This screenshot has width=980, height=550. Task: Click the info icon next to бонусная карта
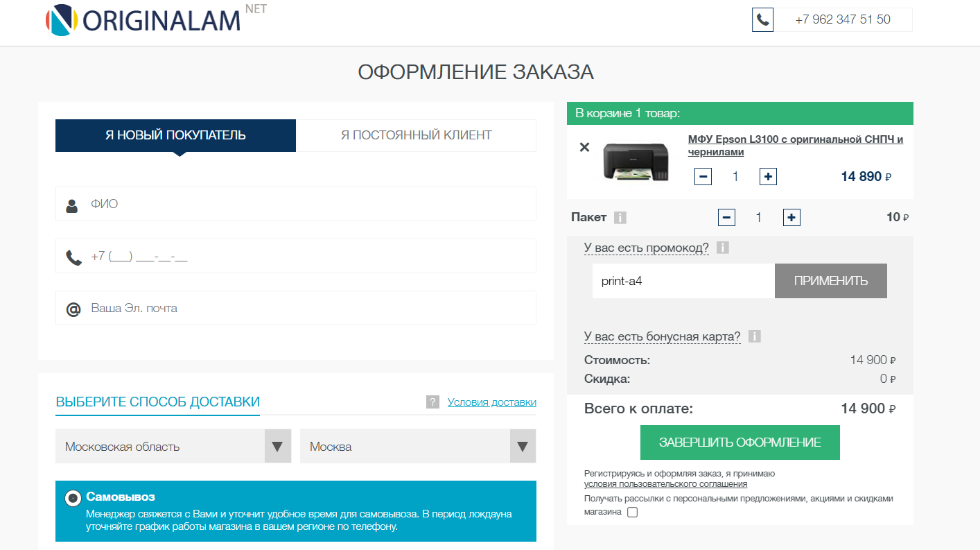(755, 336)
